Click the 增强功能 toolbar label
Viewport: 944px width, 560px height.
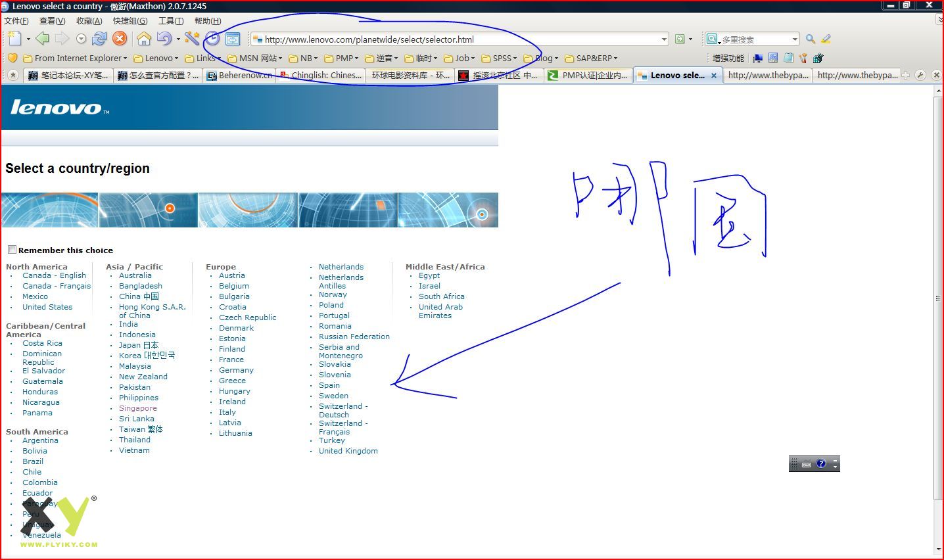pos(728,58)
